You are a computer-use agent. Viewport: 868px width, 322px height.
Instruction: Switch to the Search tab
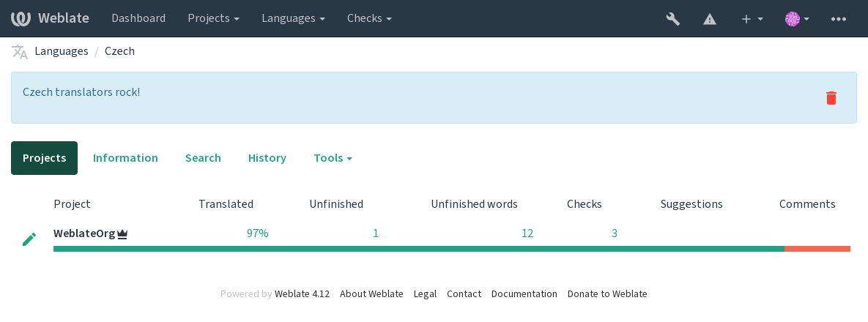click(x=203, y=158)
